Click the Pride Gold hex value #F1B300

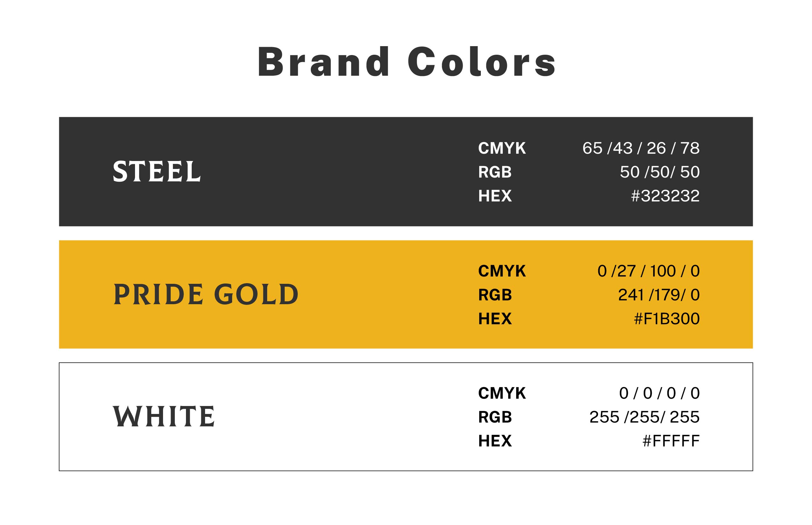(666, 319)
